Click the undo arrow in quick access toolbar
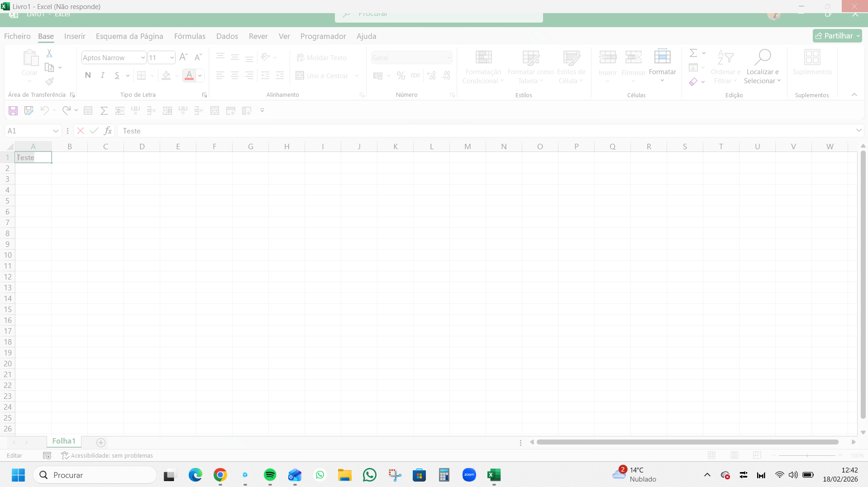This screenshot has width=868, height=487. coord(44,110)
